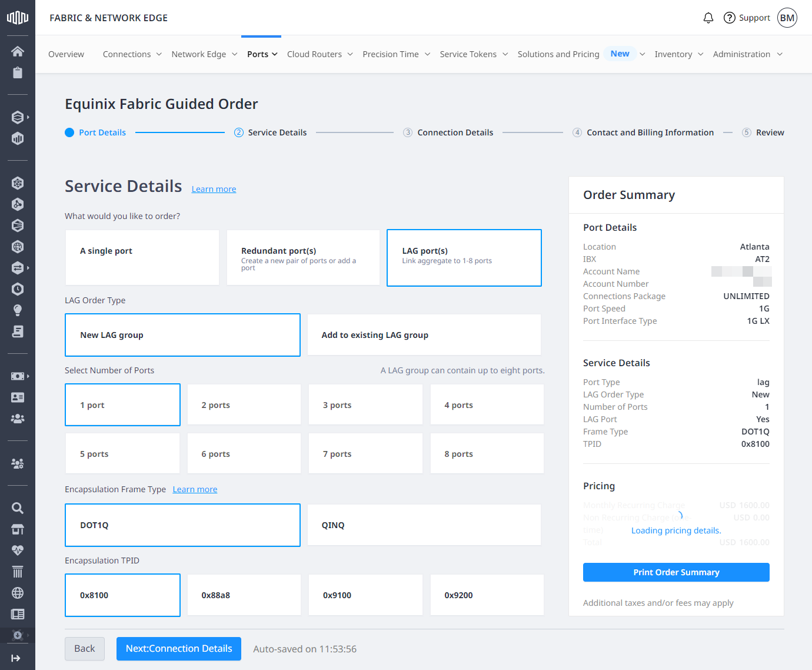Open the bar chart hexagon icon
812x670 pixels.
point(18,138)
